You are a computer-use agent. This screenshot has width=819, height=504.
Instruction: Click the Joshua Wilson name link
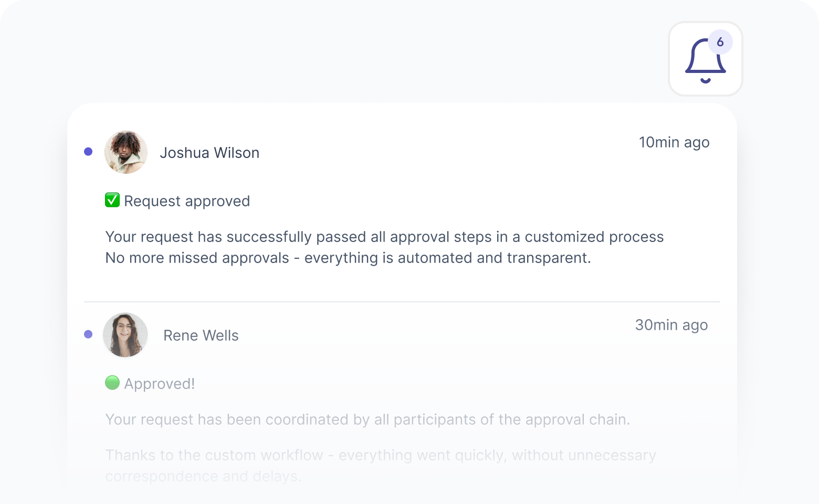click(x=210, y=152)
